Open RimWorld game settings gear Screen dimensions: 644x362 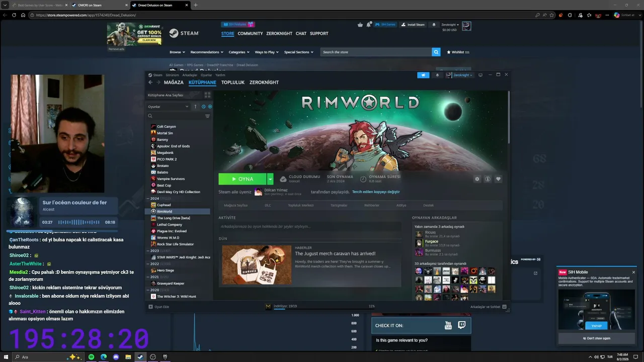click(477, 179)
